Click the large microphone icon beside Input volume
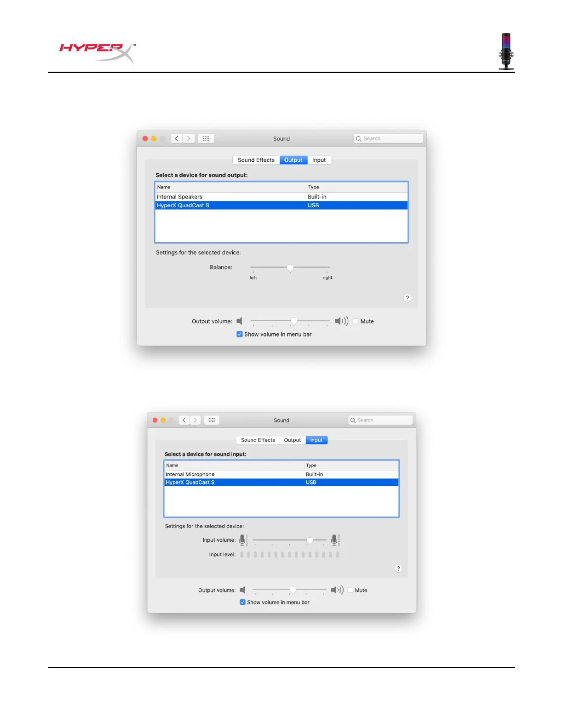563x728 pixels. (335, 540)
